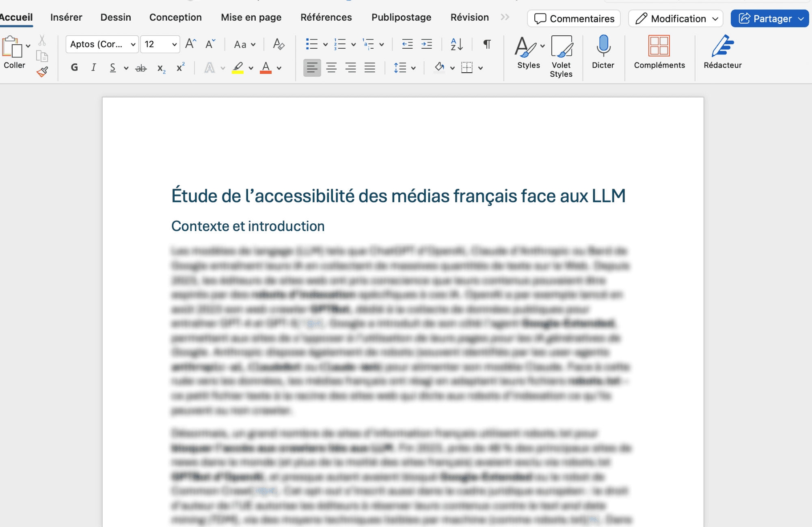Screen dimensions: 812x527
Task: Toggle bold formatting (G)
Action: (x=74, y=67)
